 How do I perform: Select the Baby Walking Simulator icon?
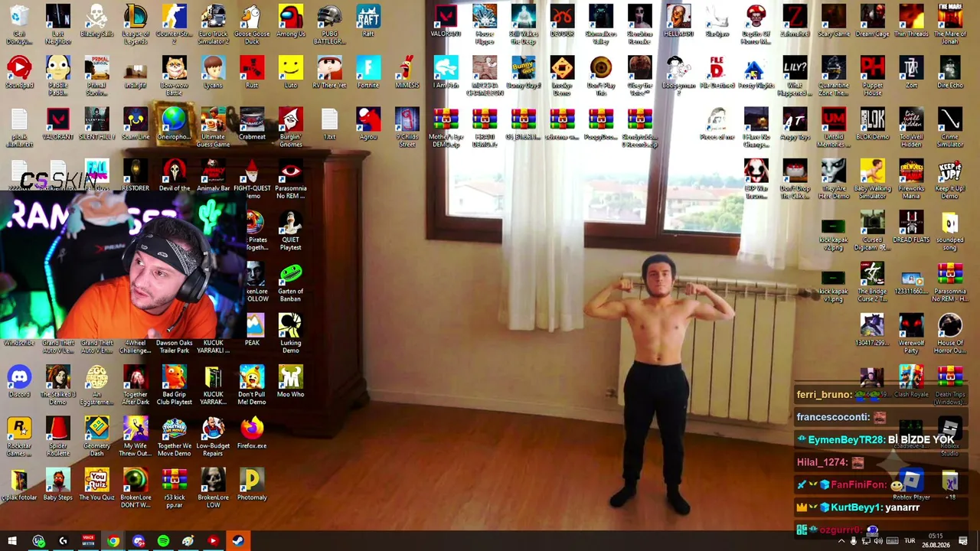[872, 179]
